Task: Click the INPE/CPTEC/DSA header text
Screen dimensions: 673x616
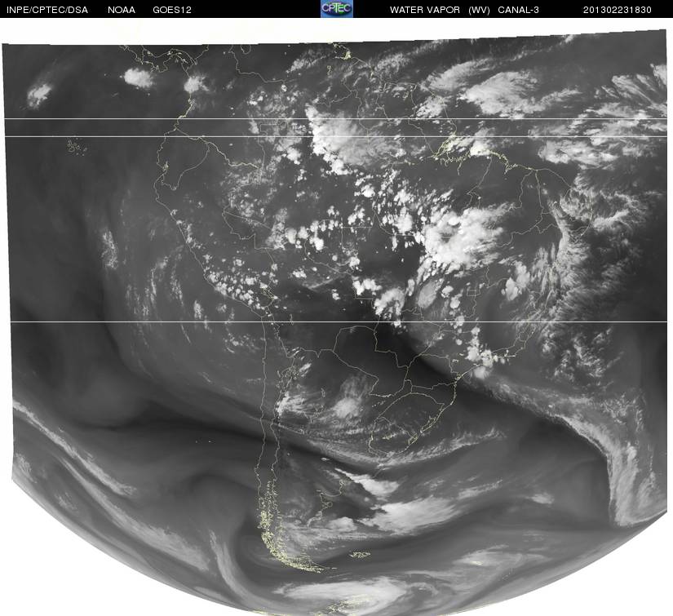Action: coord(47,10)
